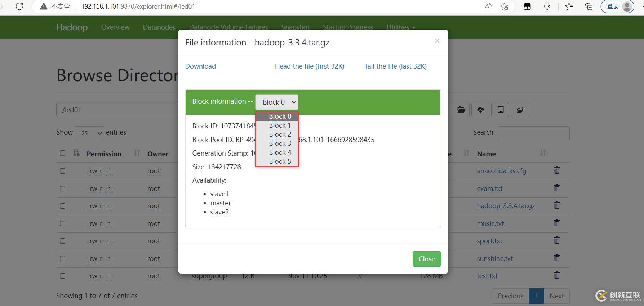Delete anaconda-ks.cfg using its trash icon

557,170
